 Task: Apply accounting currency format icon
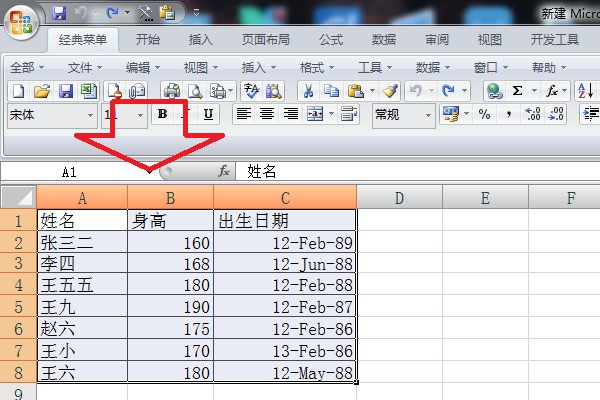pyautogui.click(x=451, y=114)
